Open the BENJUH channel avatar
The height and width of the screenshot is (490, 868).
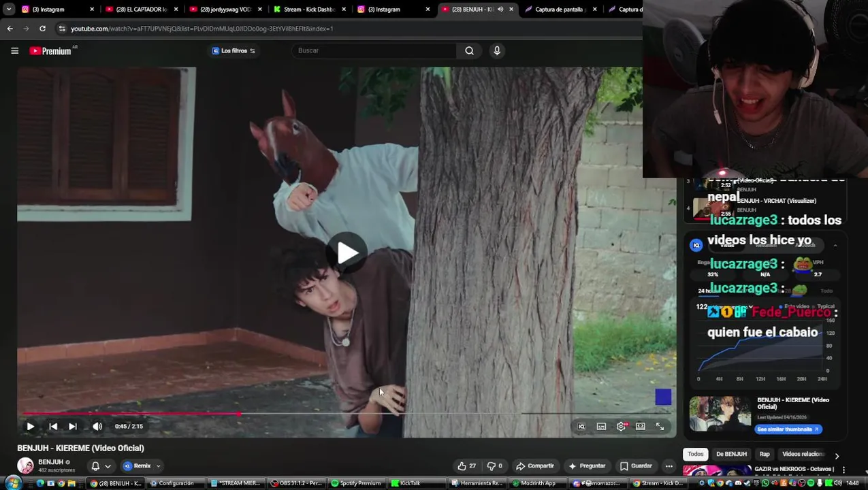coord(25,466)
